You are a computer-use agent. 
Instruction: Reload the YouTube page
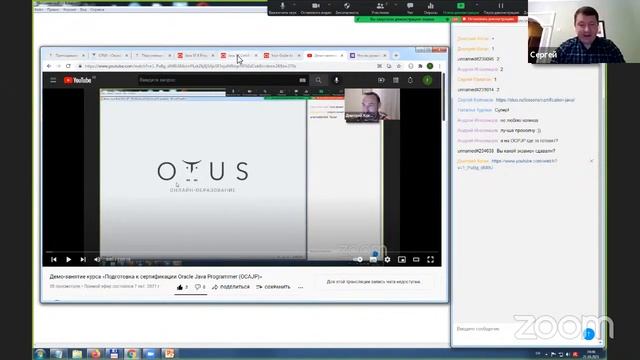click(x=68, y=66)
